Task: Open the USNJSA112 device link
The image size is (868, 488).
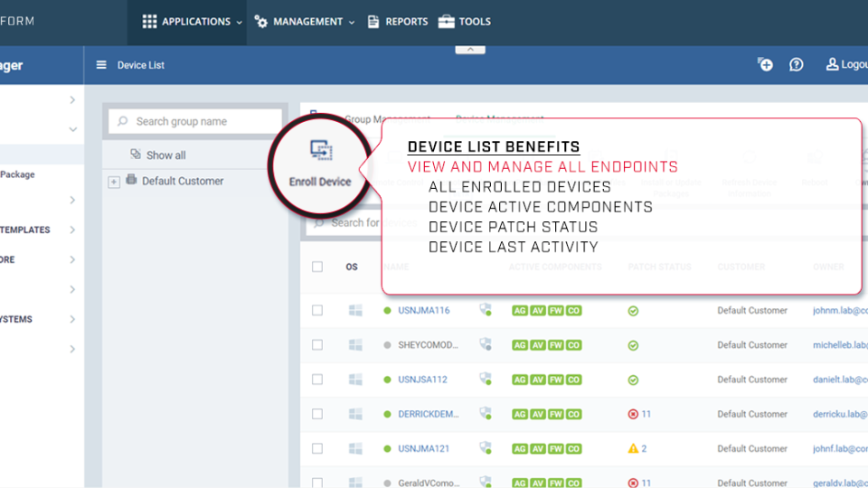Action: tap(423, 380)
